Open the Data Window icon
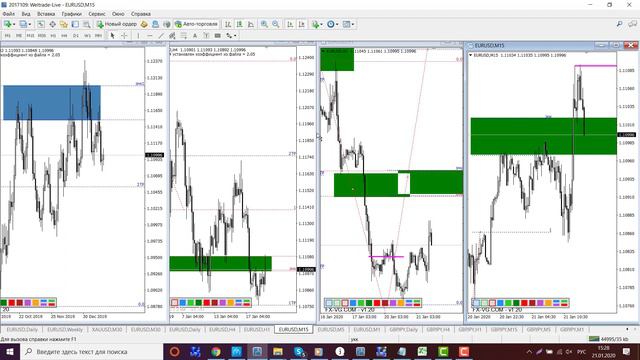The image size is (640, 360). pyautogui.click(x=53, y=24)
